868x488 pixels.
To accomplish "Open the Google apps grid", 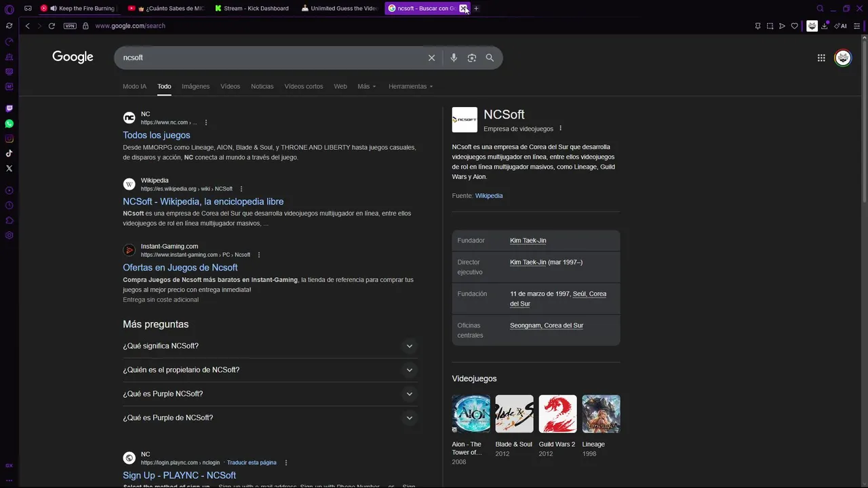I will tap(821, 58).
